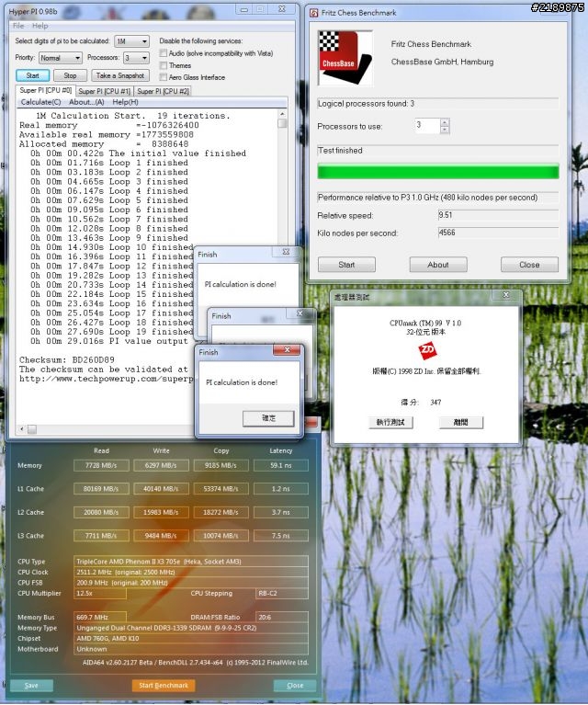Click the L2 Cache Read value 20080 MB/s

(x=101, y=513)
